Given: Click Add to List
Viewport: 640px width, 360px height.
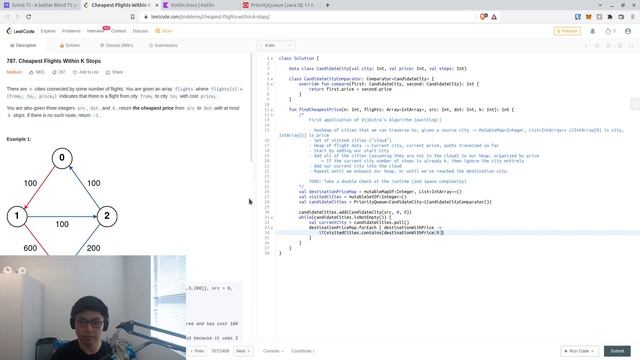Looking at the screenshot, I should click(86, 72).
